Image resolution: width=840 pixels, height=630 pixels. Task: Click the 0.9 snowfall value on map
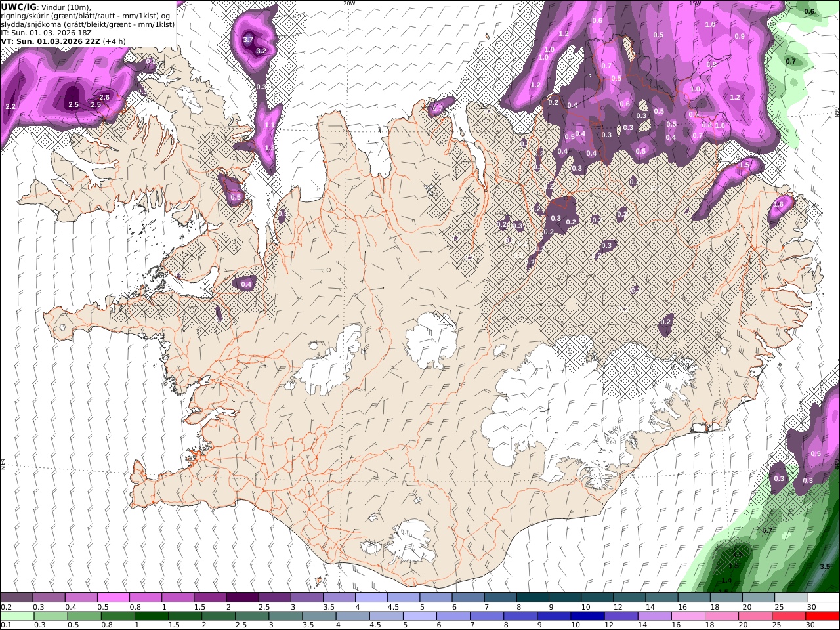pos(740,36)
